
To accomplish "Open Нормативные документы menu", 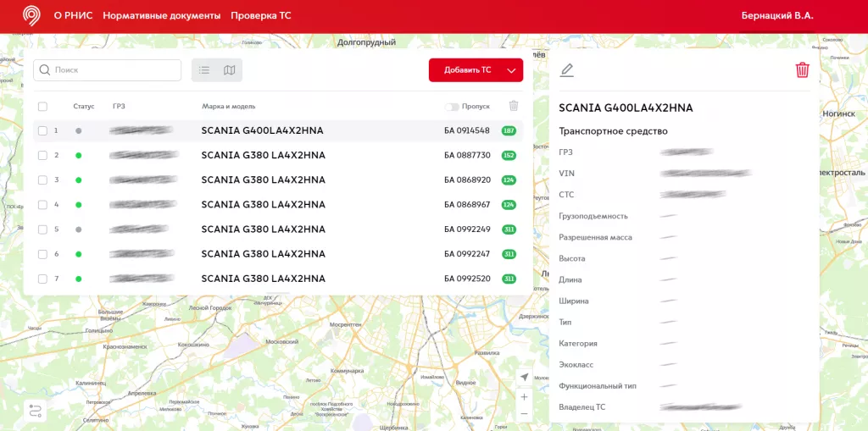I will [162, 15].
